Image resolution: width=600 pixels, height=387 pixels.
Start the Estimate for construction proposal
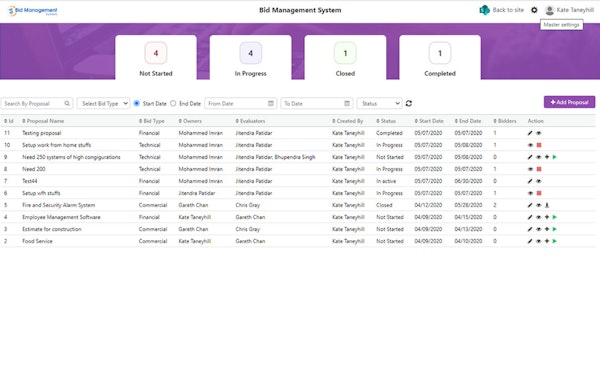[x=555, y=229]
